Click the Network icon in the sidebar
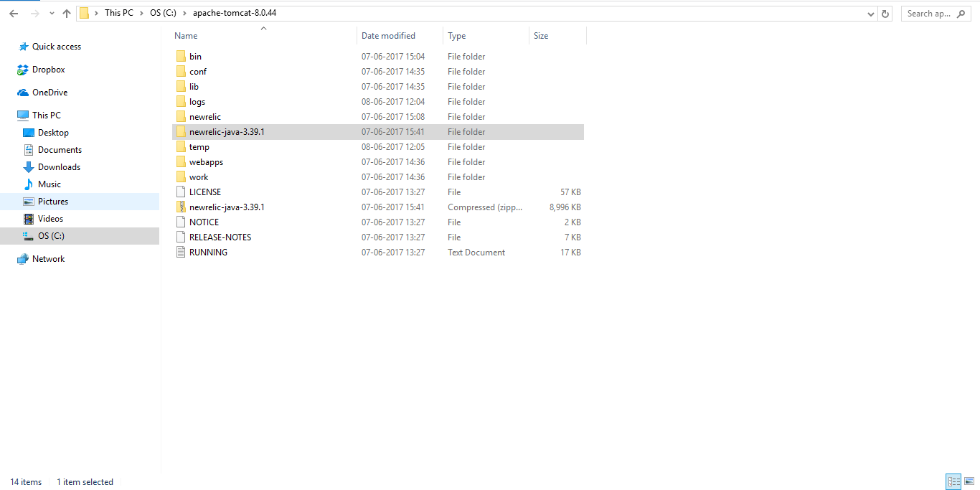The width and height of the screenshot is (980, 490). [23, 259]
